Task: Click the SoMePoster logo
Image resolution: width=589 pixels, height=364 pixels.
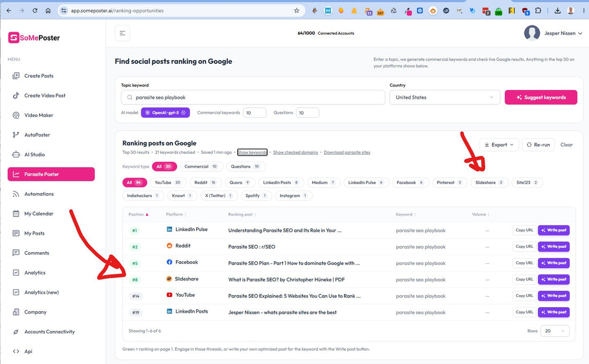Action: (34, 37)
